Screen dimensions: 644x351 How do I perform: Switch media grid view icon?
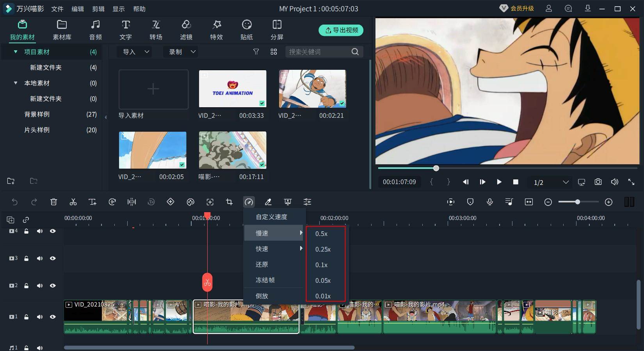tap(274, 52)
